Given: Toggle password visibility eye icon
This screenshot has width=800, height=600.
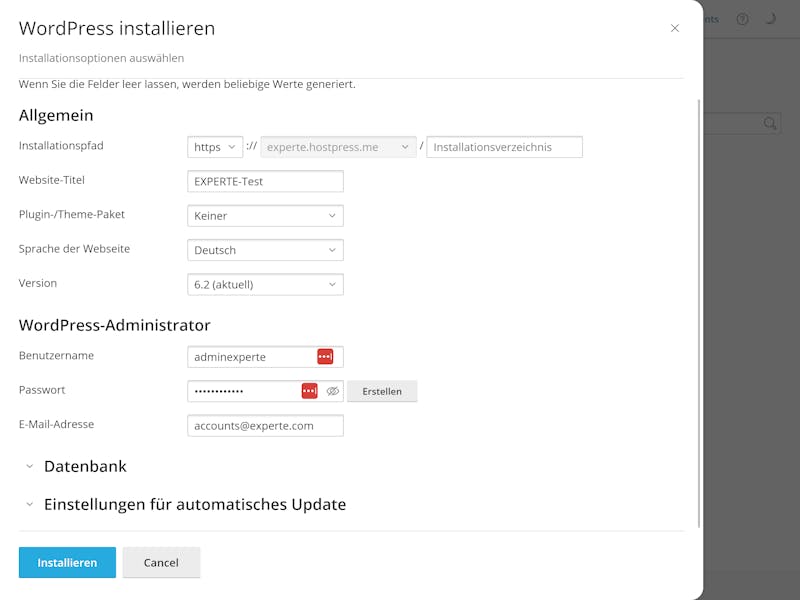Looking at the screenshot, I should [333, 391].
